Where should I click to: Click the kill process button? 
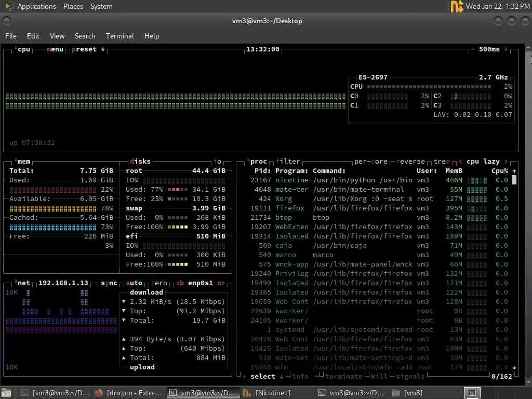click(x=379, y=377)
